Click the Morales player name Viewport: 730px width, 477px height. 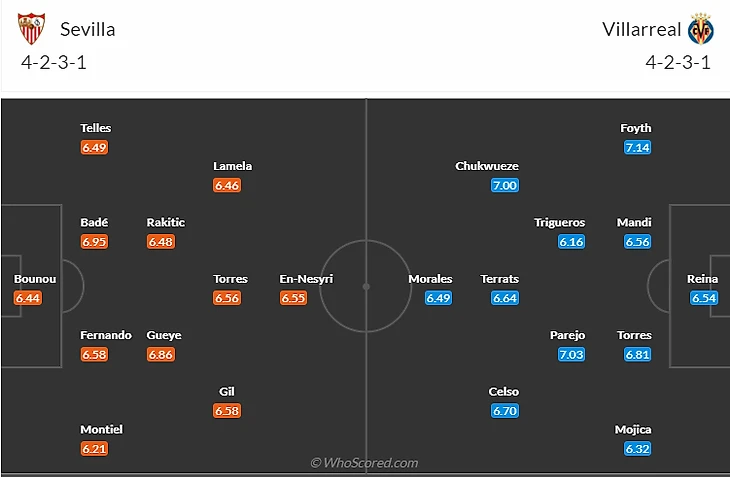pyautogui.click(x=430, y=279)
